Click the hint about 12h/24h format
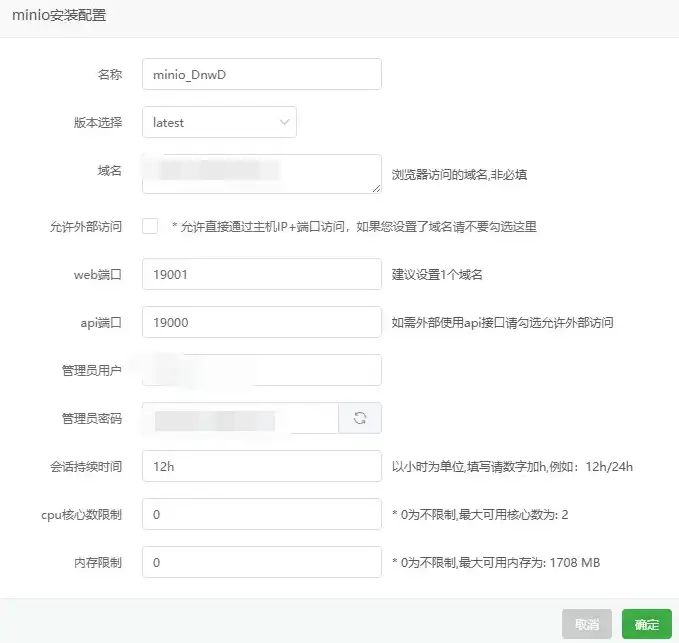Viewport: 679px width, 643px height. [x=512, y=467]
